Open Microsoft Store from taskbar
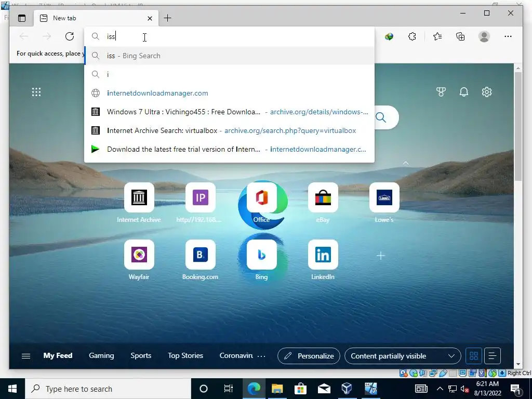Viewport: 532px width, 399px height. [300, 389]
